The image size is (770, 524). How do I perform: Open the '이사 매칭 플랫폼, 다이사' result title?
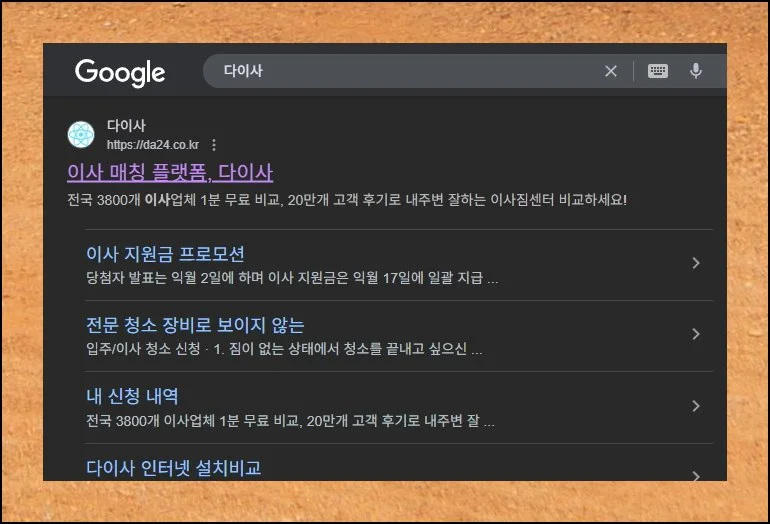(x=170, y=172)
